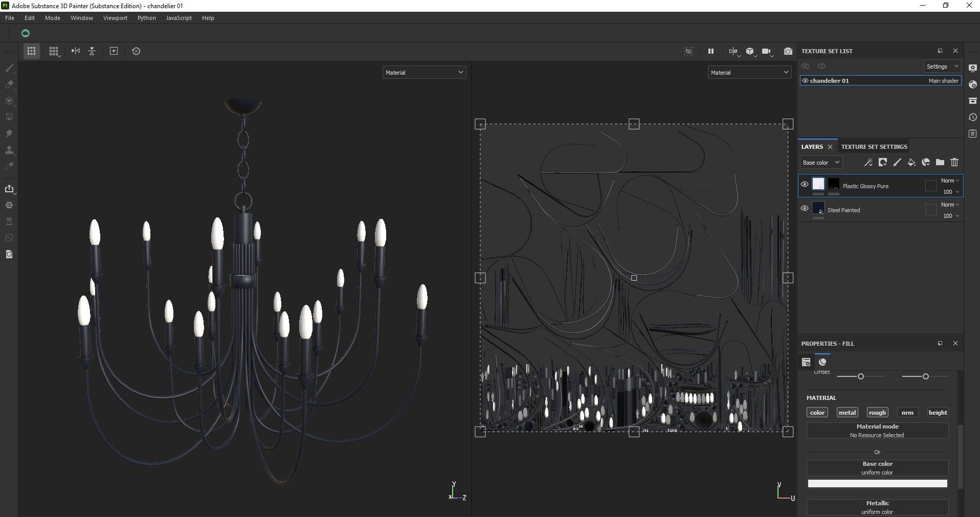The width and height of the screenshot is (980, 517).
Task: Open the Edit menu
Action: pyautogui.click(x=30, y=18)
